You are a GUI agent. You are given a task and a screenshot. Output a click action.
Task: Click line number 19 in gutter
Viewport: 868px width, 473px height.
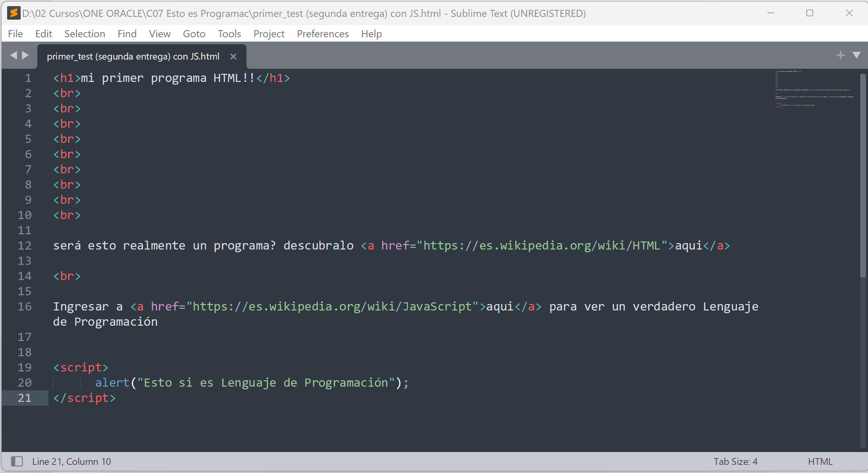(25, 368)
